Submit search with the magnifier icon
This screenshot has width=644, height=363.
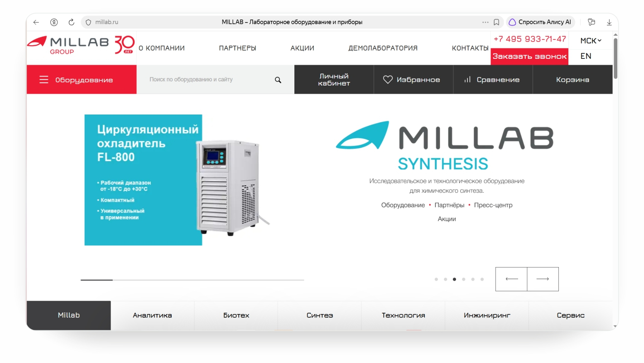click(x=278, y=80)
